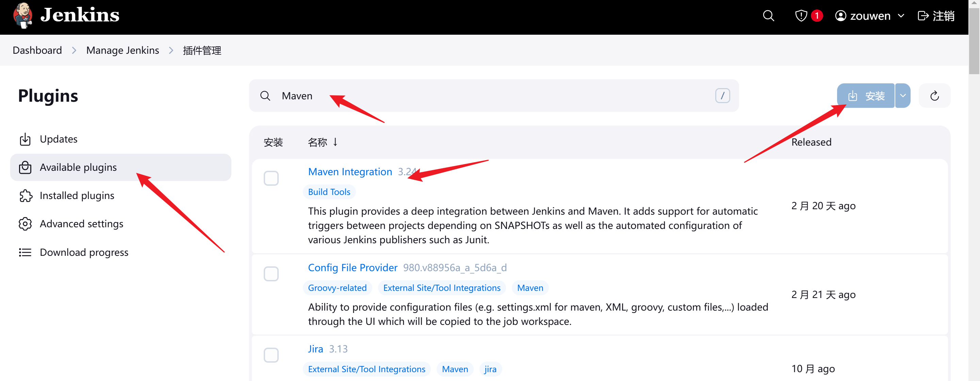
Task: Click the 注销 logout button
Action: point(936,16)
